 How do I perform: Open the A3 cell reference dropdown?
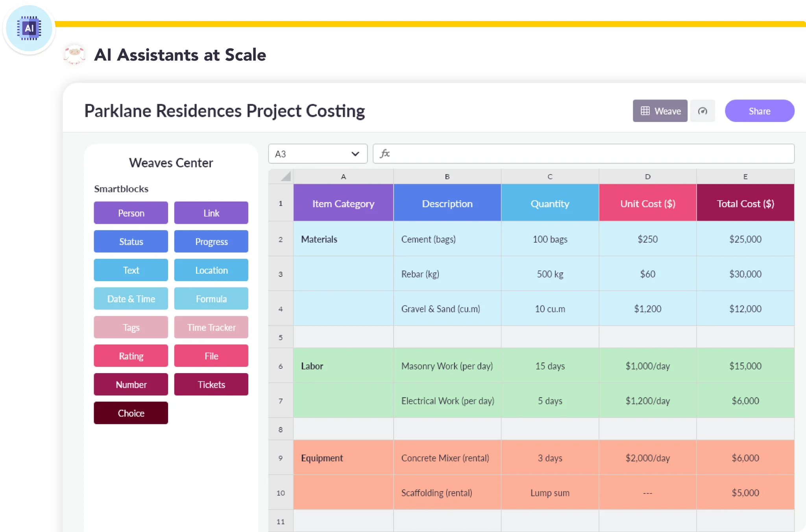(355, 154)
